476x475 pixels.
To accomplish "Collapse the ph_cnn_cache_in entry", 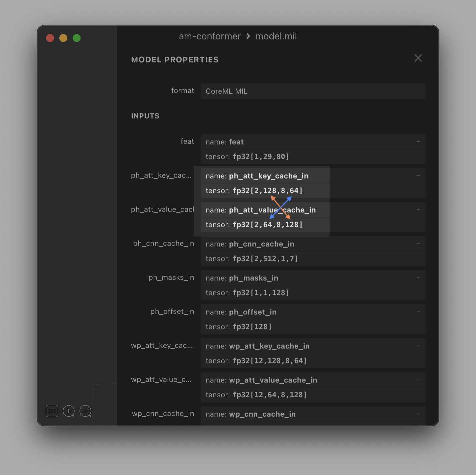I will pos(418,244).
